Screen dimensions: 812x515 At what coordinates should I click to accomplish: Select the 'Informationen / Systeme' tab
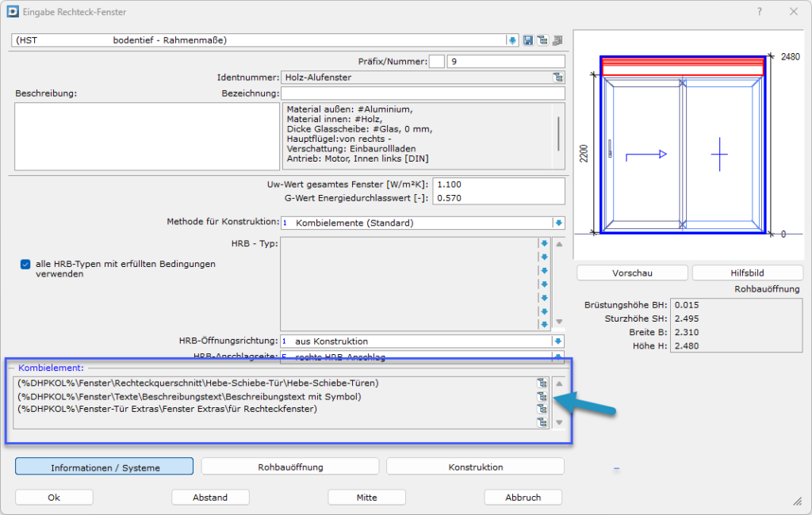[105, 467]
